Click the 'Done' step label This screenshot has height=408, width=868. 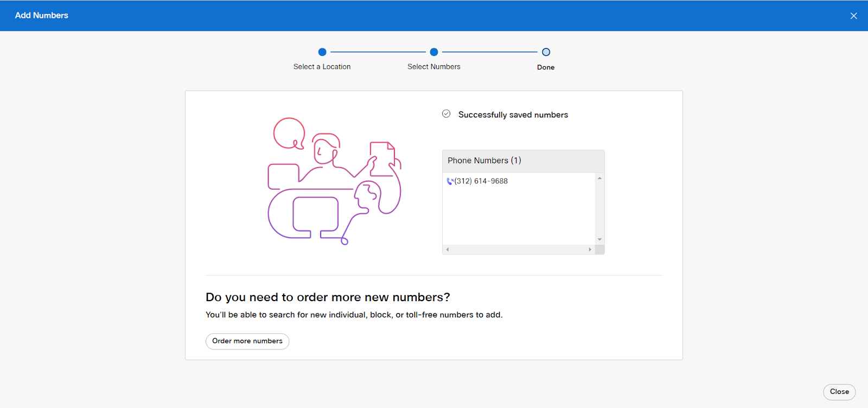[x=546, y=67]
